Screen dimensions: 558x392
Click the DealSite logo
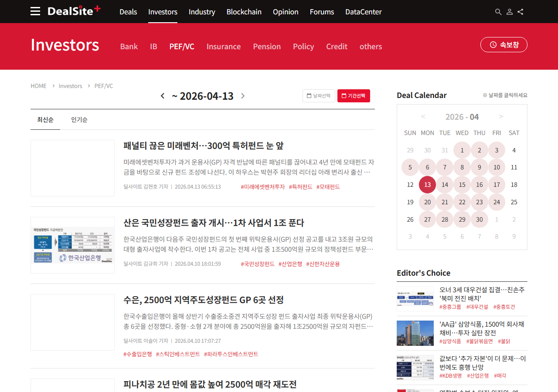pyautogui.click(x=74, y=11)
